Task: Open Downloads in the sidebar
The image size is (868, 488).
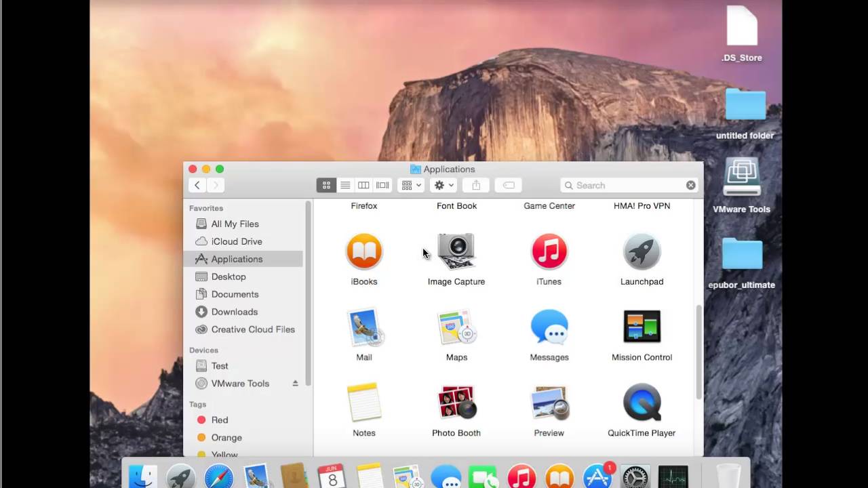Action: 243,312
